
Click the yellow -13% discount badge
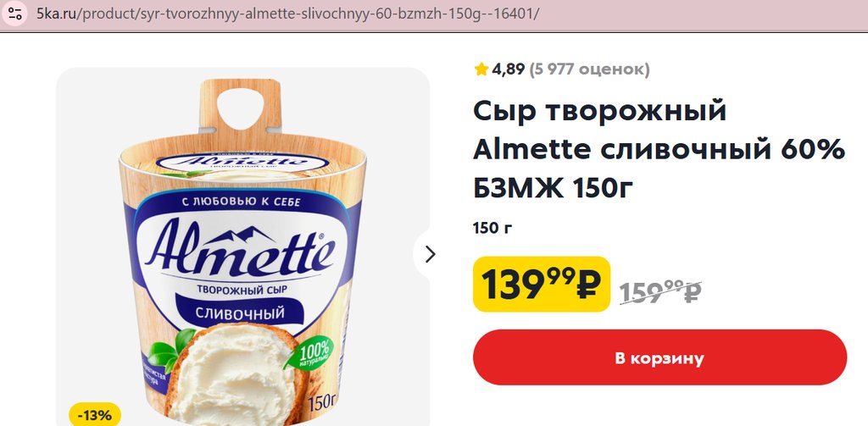click(94, 416)
